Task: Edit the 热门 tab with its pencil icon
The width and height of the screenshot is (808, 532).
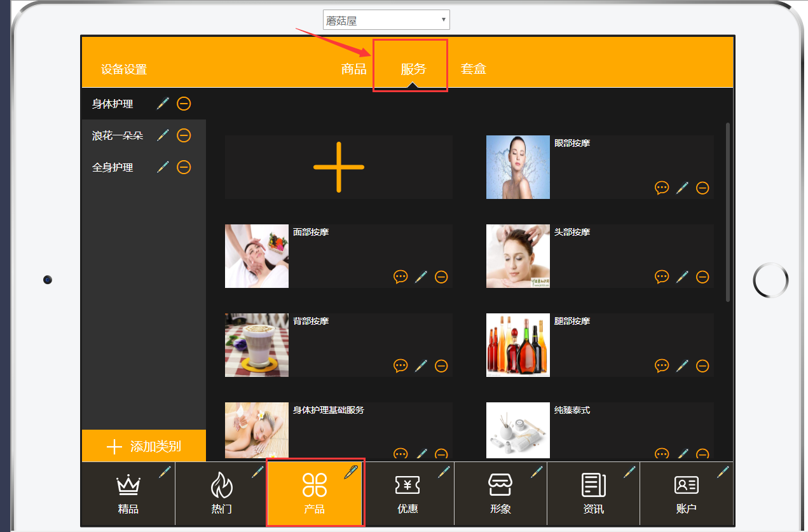Action: (257, 472)
